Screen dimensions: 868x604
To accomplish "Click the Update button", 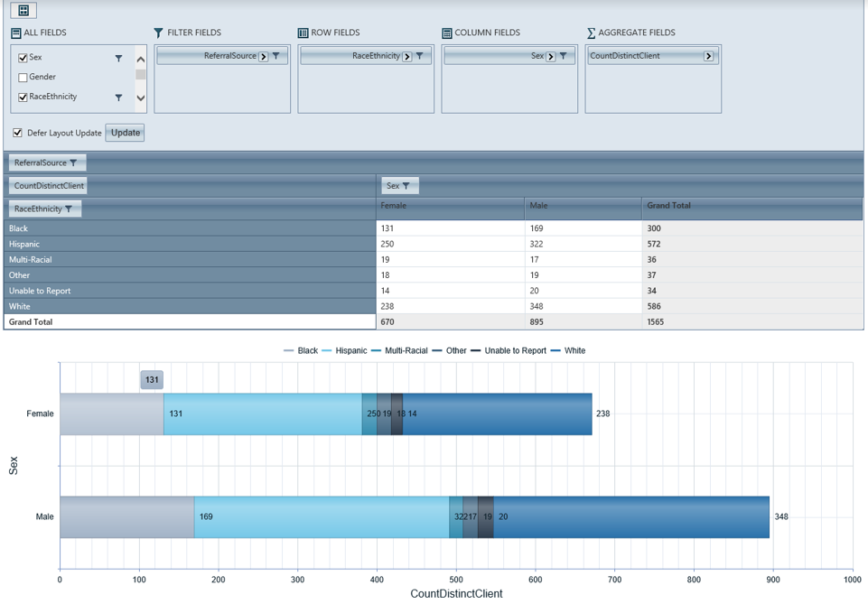I will point(126,133).
